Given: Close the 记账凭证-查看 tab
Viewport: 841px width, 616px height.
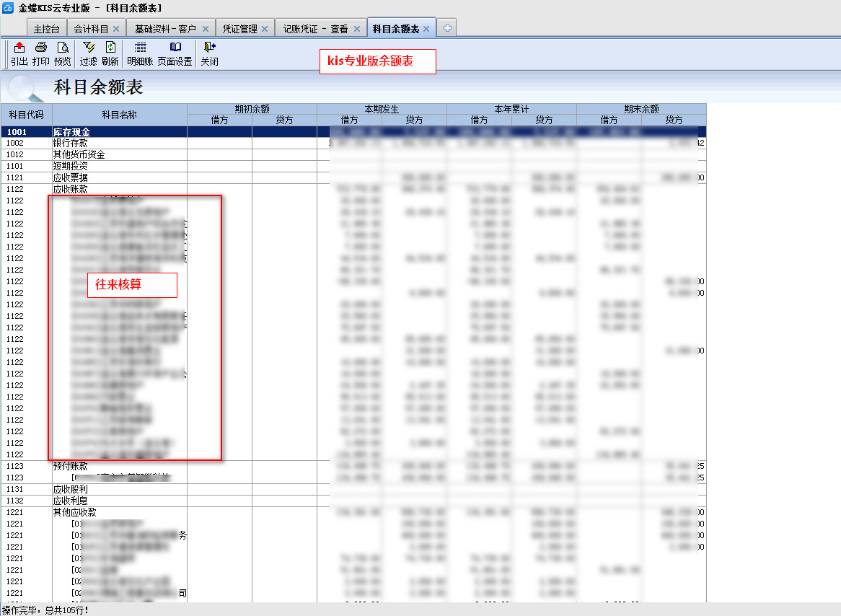Looking at the screenshot, I should coord(357,29).
